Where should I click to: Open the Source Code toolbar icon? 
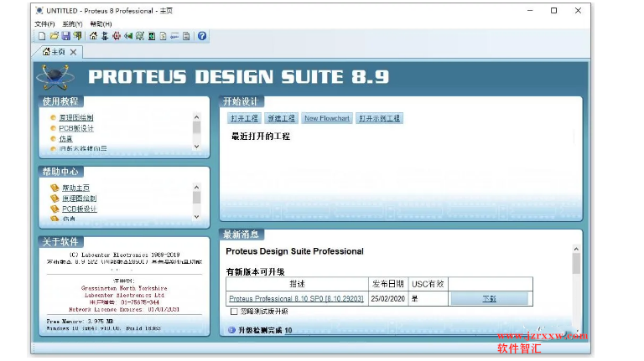(174, 36)
